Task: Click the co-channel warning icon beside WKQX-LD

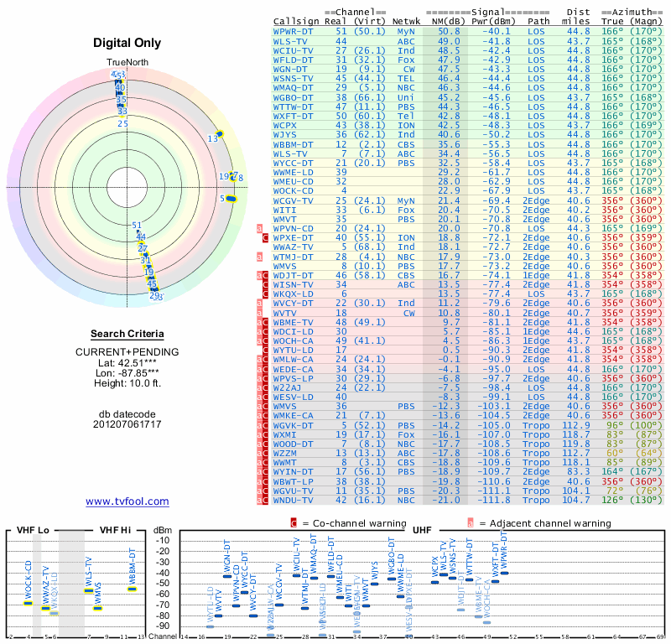Action: 265,294
